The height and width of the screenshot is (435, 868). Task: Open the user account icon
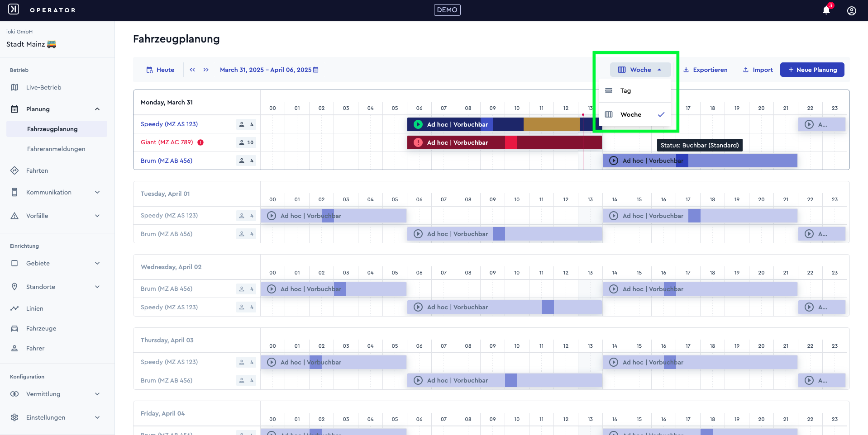(852, 10)
